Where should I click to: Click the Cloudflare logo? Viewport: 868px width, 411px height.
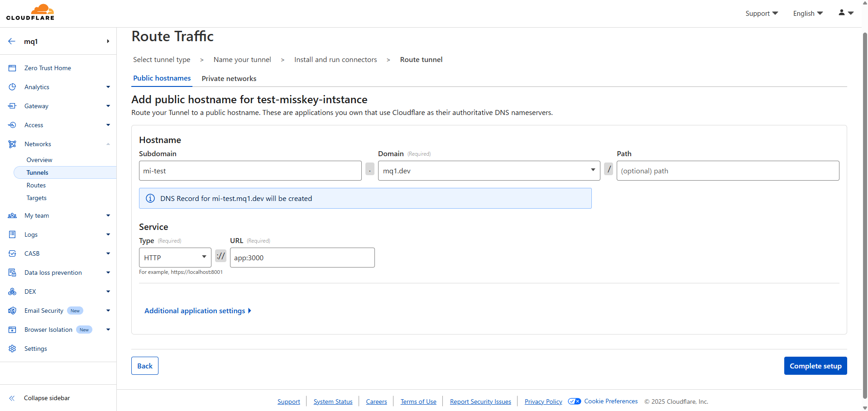[30, 12]
